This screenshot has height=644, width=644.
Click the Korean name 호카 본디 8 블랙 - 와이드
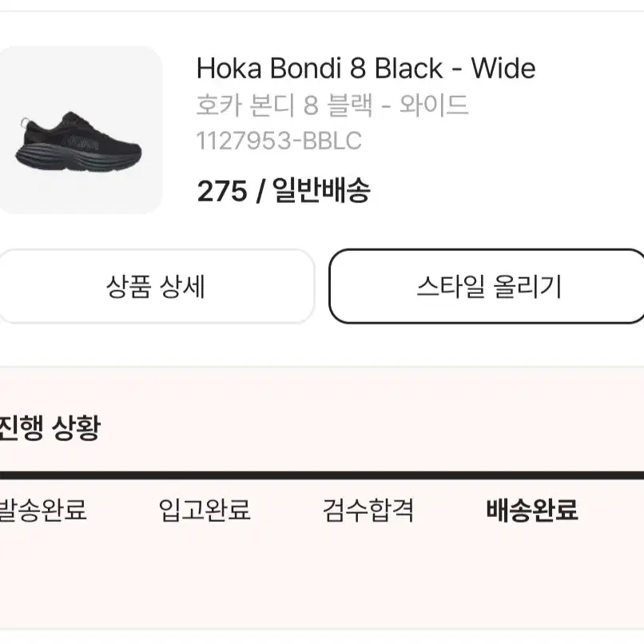[332, 105]
